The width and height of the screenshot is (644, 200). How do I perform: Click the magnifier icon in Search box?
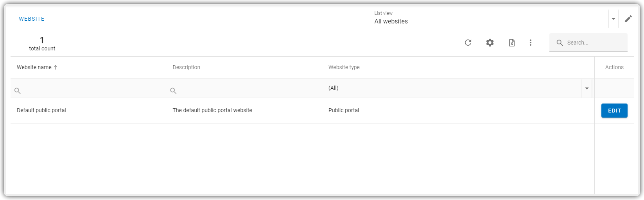pos(560,43)
